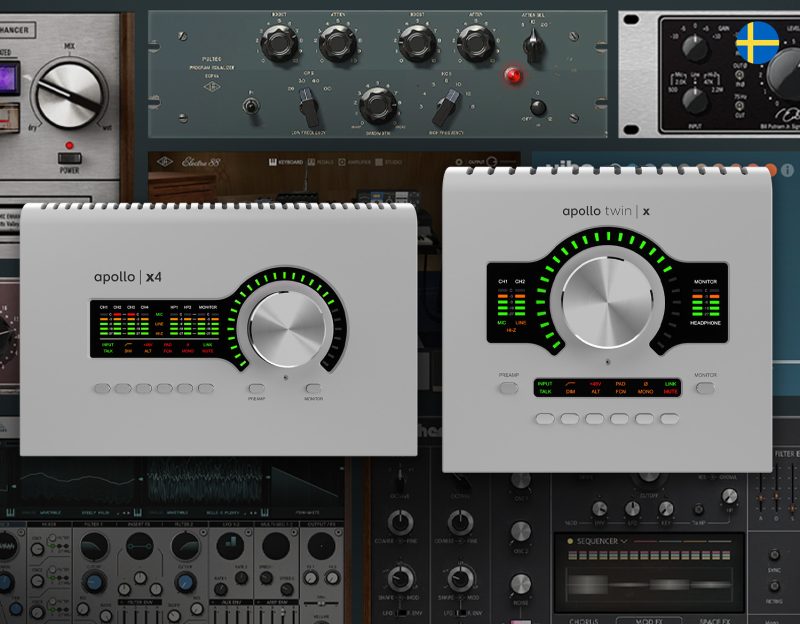
Task: Toggle the POWER switch below the MIX knob
Action: pyautogui.click(x=69, y=158)
